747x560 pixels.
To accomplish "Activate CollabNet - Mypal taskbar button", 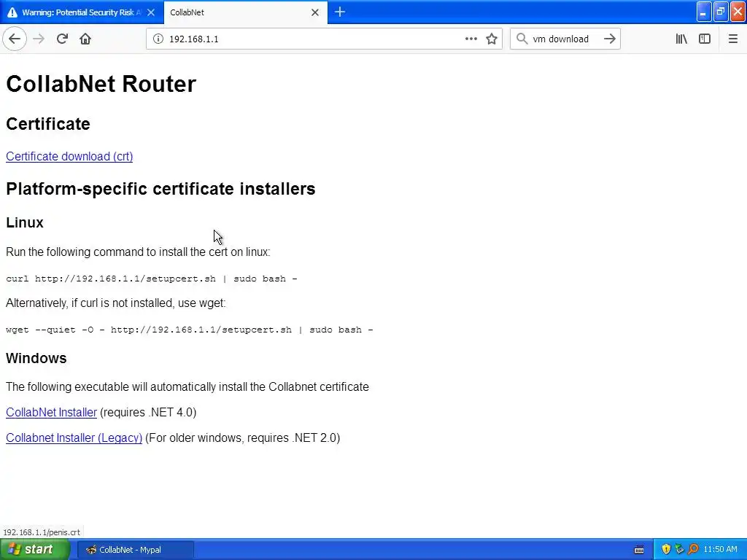I will 135,550.
